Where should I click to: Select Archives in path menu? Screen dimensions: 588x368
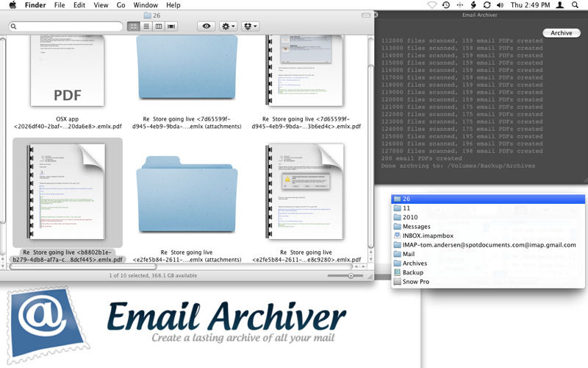click(x=488, y=263)
